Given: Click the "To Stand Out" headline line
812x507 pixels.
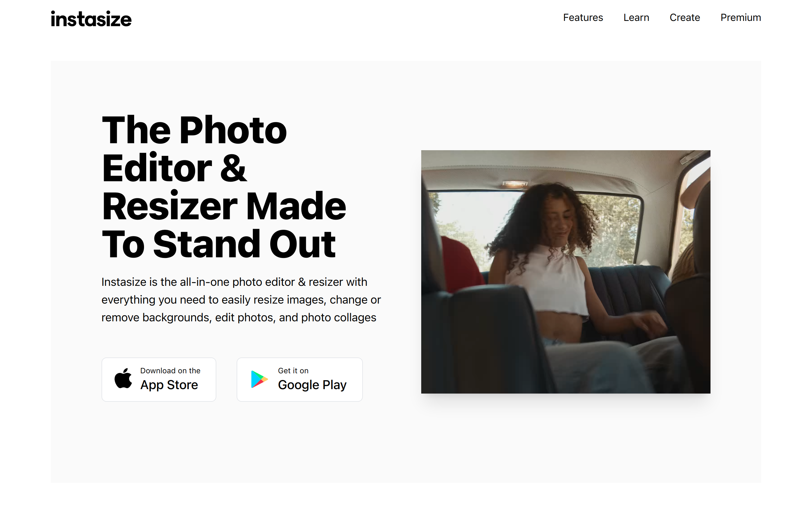Looking at the screenshot, I should [x=219, y=244].
